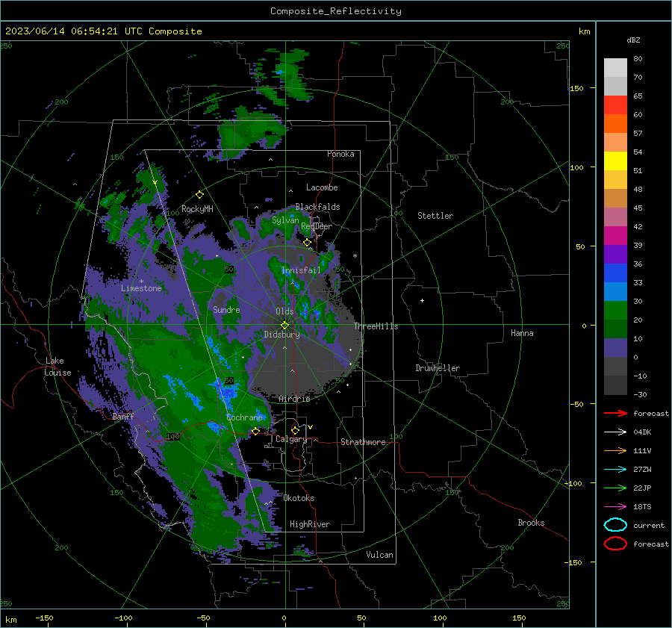Pick the bright green 20-30 dBZ swatch
This screenshot has height=628, width=672.
tap(615, 311)
